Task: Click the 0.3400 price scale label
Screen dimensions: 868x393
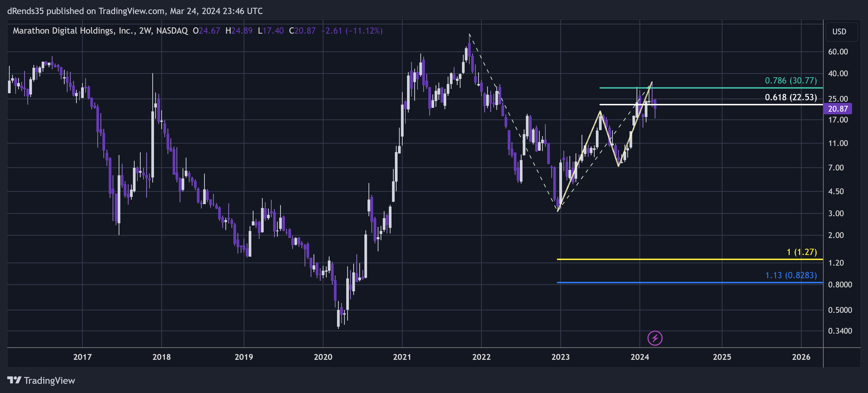Action: (x=840, y=331)
